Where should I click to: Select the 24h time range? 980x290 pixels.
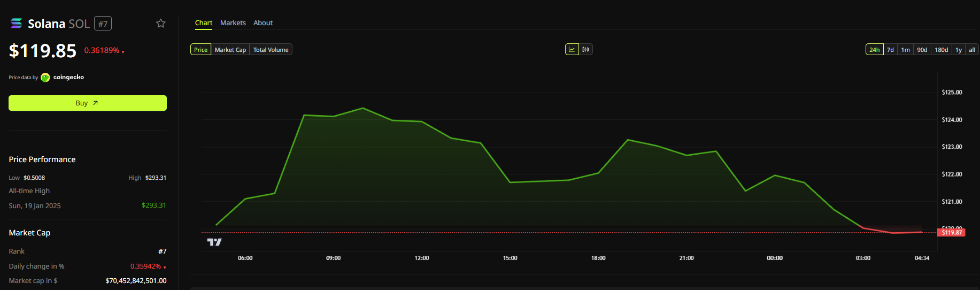(x=875, y=50)
